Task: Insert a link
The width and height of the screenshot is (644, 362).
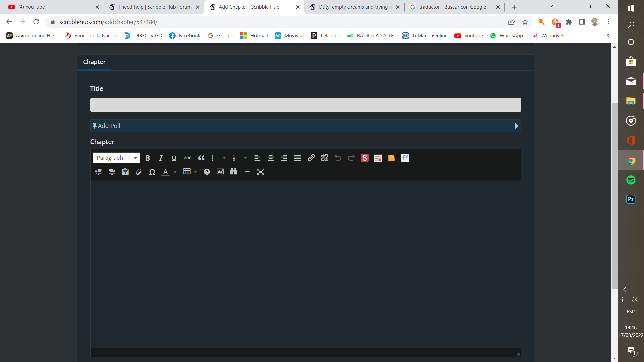Action: coord(311,158)
